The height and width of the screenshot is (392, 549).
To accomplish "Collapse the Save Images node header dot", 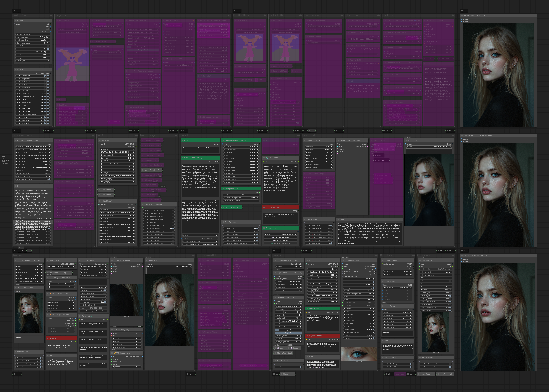I will tap(420, 260).
